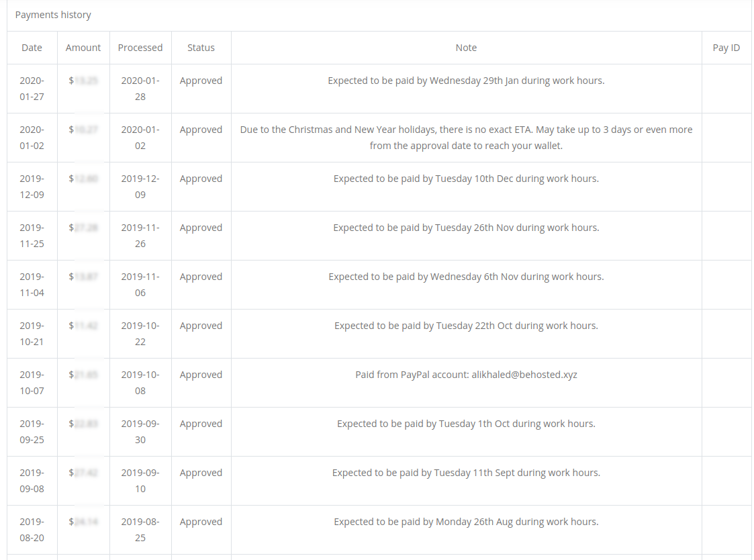Click the processed date 2019-11-26
The width and height of the screenshot is (754, 560).
(x=140, y=236)
